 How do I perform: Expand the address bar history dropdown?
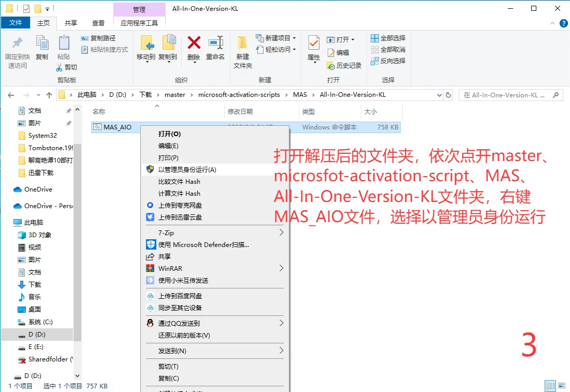coord(439,95)
